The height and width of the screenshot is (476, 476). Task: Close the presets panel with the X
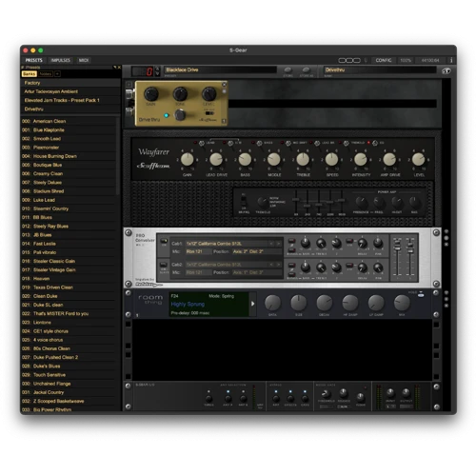pos(119,68)
